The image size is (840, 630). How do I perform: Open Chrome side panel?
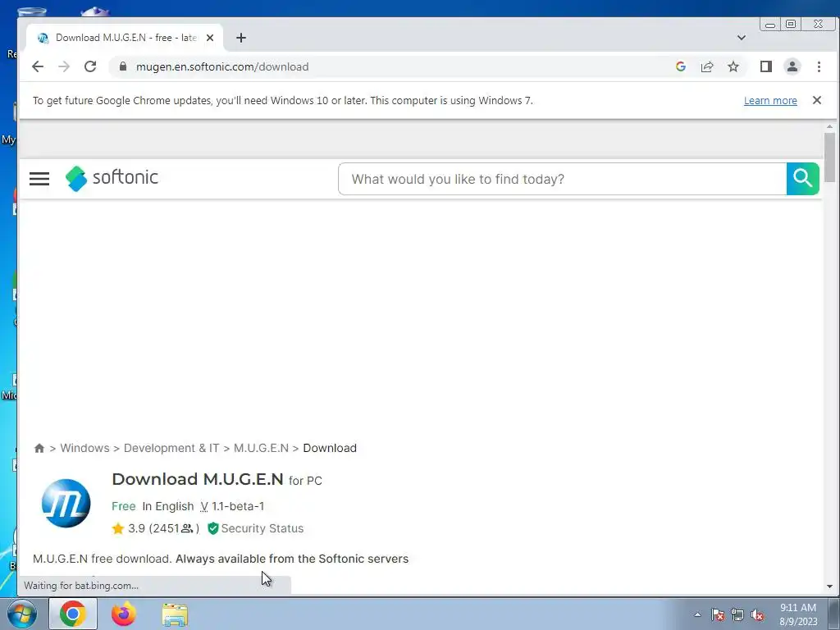pyautogui.click(x=765, y=66)
